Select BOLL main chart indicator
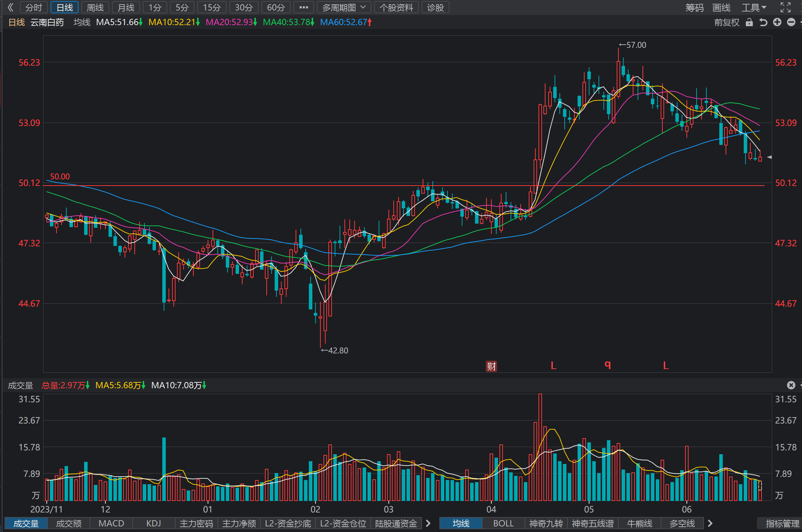802x532 pixels. [503, 524]
